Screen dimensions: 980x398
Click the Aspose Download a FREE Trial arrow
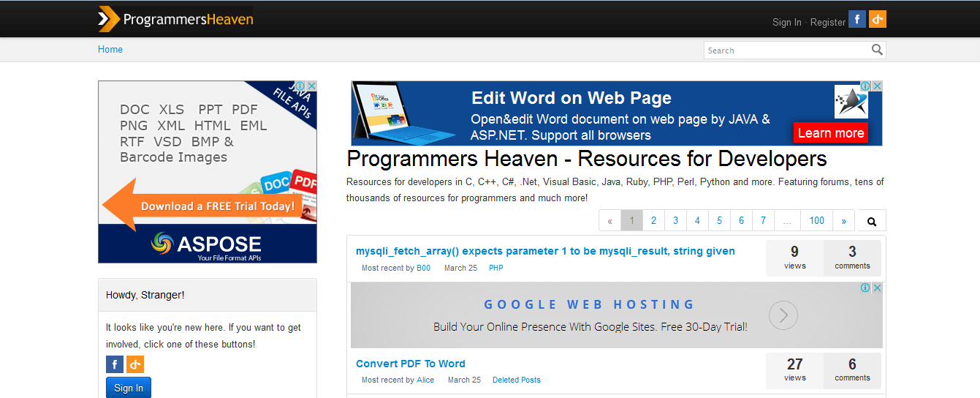201,206
